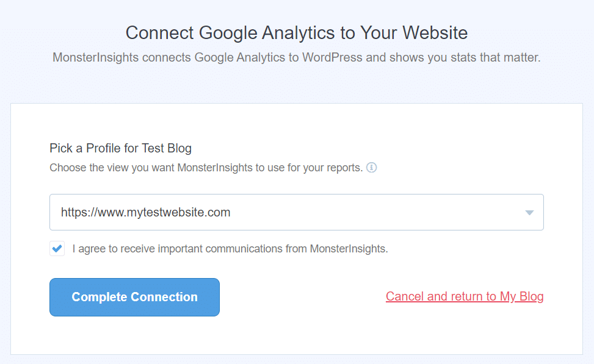The image size is (594, 364).
Task: Toggle the MonsterInsights communications consent checkbox
Action: 57,249
